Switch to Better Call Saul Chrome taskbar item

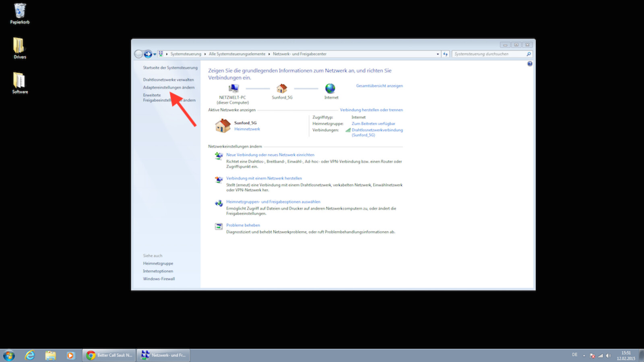(109, 355)
